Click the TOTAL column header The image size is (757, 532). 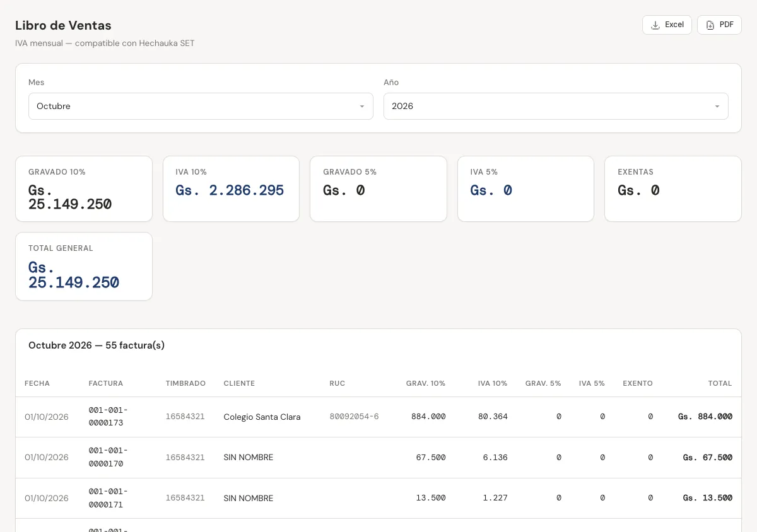point(720,383)
